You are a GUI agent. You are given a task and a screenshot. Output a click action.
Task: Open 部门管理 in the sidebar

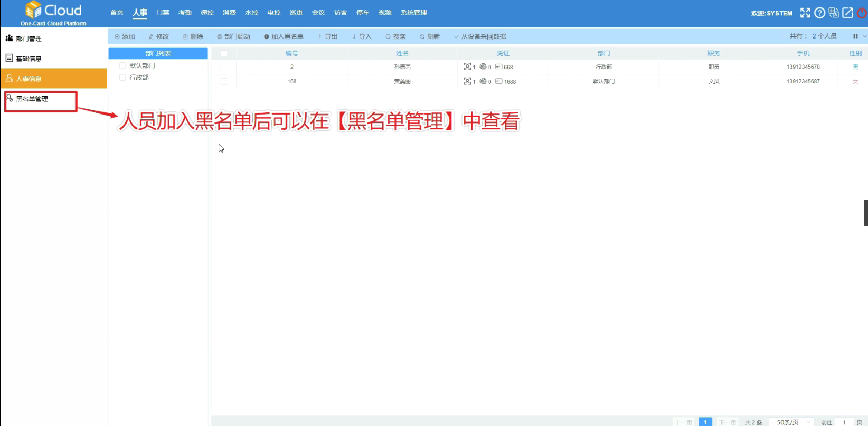29,39
